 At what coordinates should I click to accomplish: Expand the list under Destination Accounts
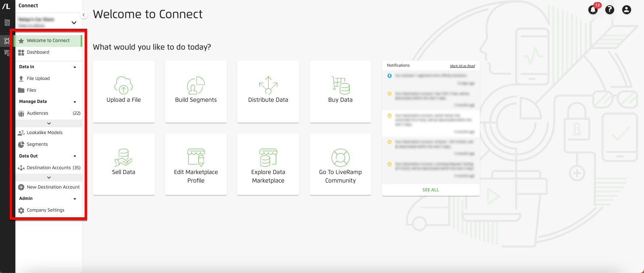click(x=49, y=178)
